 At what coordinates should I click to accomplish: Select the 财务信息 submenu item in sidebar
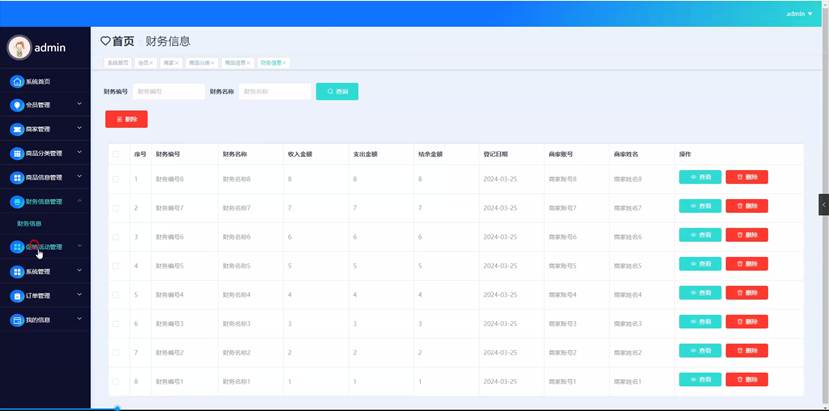[x=29, y=224]
